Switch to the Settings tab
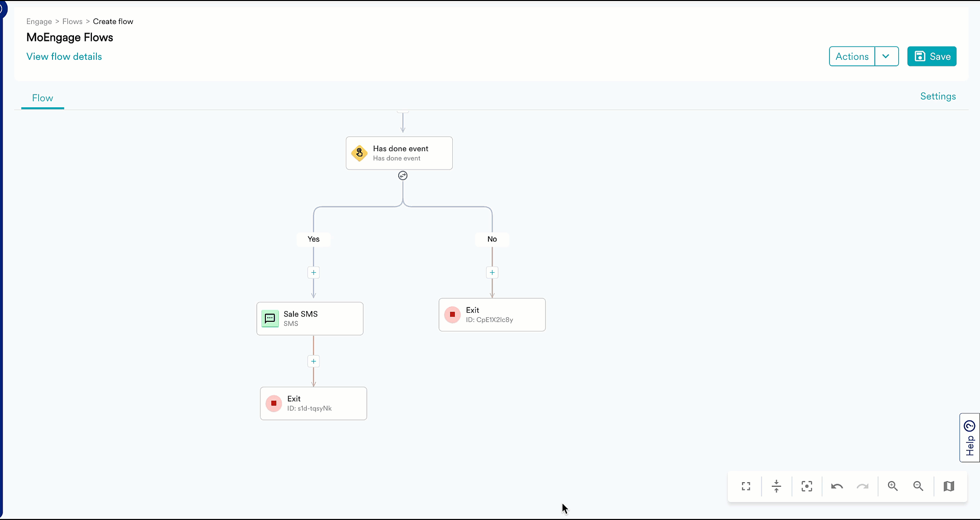This screenshot has height=520, width=980. 938,97
